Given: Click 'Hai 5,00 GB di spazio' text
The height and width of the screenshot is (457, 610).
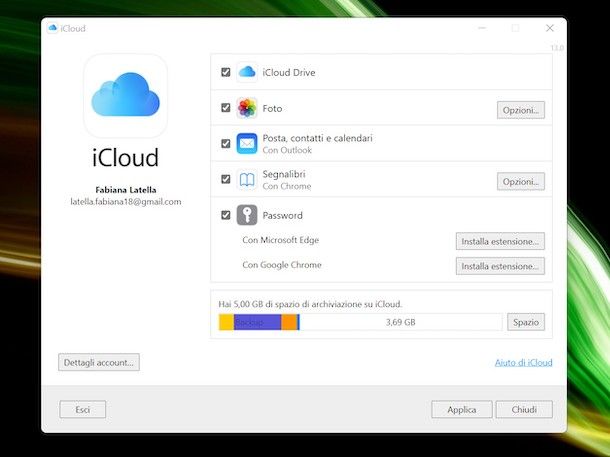Looking at the screenshot, I should pyautogui.click(x=310, y=304).
